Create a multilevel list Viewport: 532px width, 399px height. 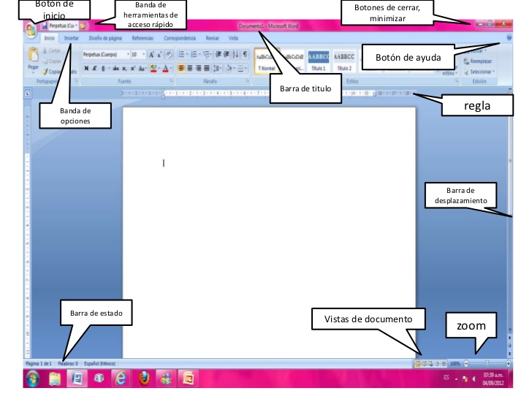click(x=207, y=54)
